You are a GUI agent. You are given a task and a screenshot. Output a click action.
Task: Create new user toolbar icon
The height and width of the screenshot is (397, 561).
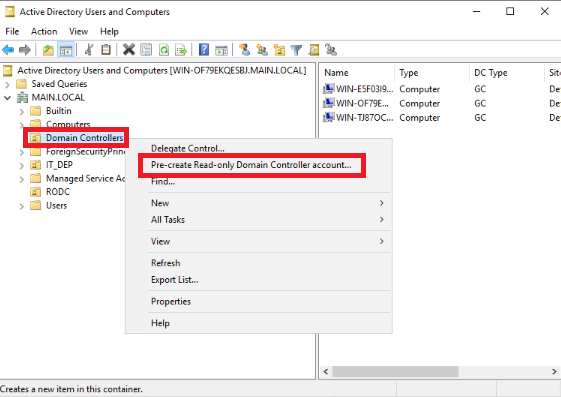click(245, 50)
